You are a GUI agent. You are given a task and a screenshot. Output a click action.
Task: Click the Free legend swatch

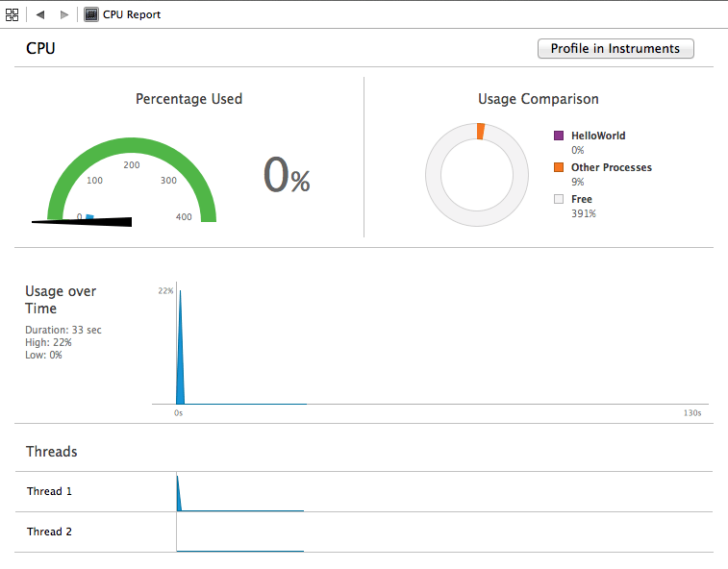click(559, 199)
